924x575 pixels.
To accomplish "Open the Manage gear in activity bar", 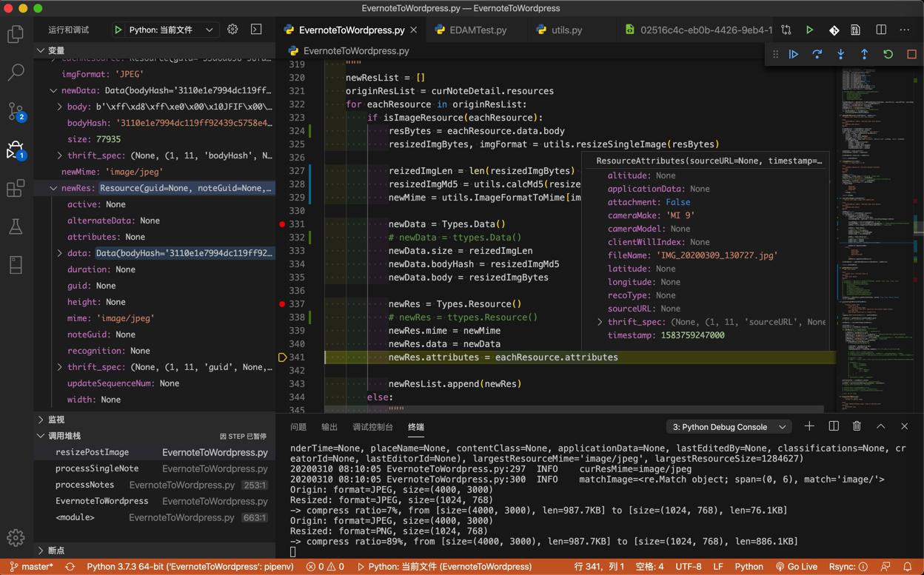I will pos(16,537).
